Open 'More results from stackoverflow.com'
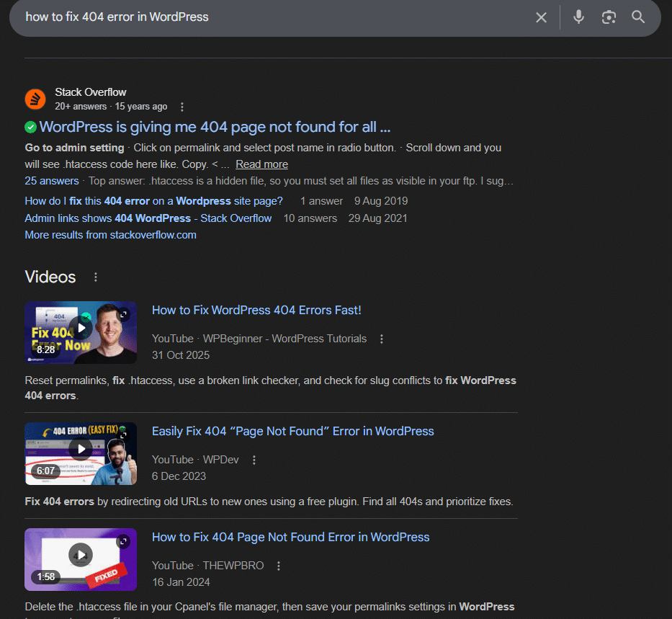Image resolution: width=672 pixels, height=619 pixels. [110, 235]
